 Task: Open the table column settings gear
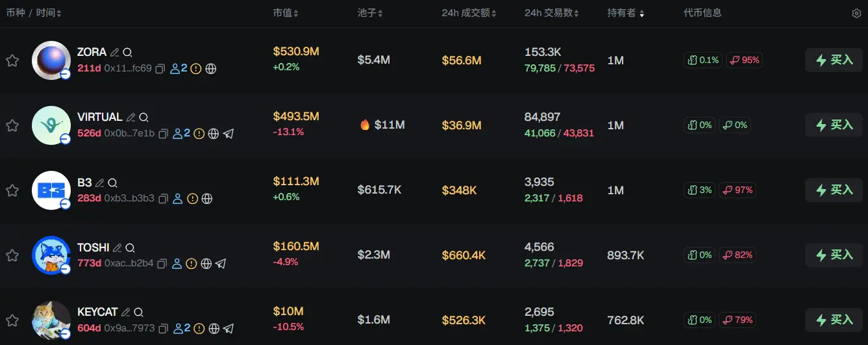click(856, 13)
